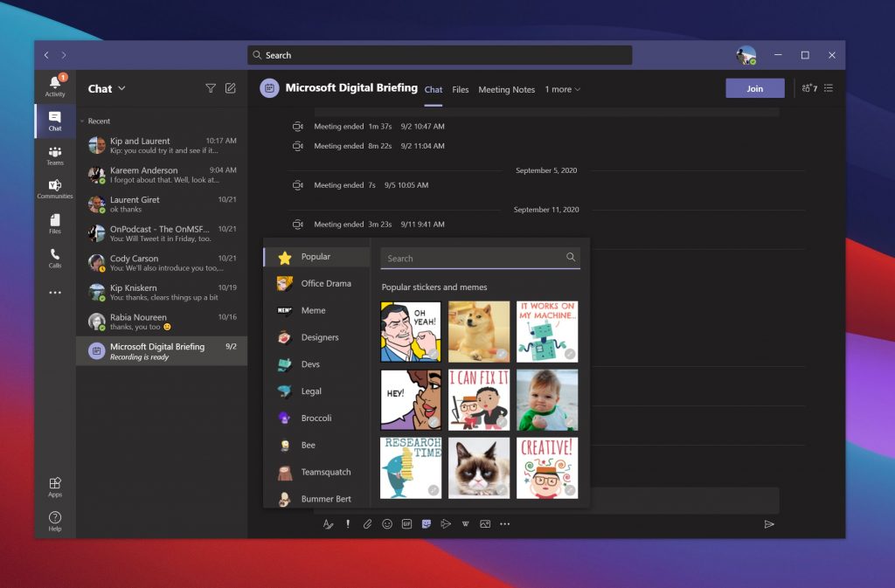Attach a file with paperclip icon
This screenshot has width=895, height=588.
click(x=367, y=524)
